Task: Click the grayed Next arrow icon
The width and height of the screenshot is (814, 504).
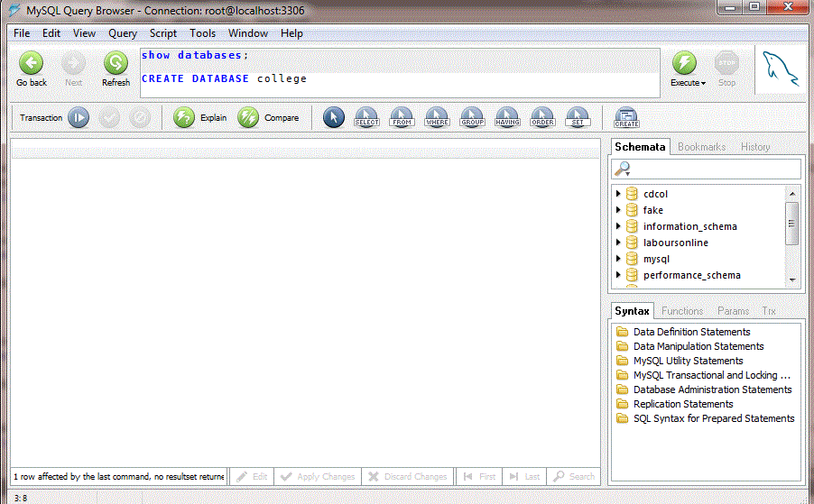Action: (x=73, y=63)
